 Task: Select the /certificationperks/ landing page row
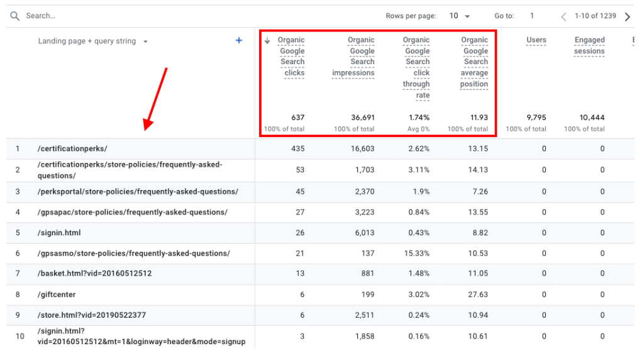[x=72, y=149]
